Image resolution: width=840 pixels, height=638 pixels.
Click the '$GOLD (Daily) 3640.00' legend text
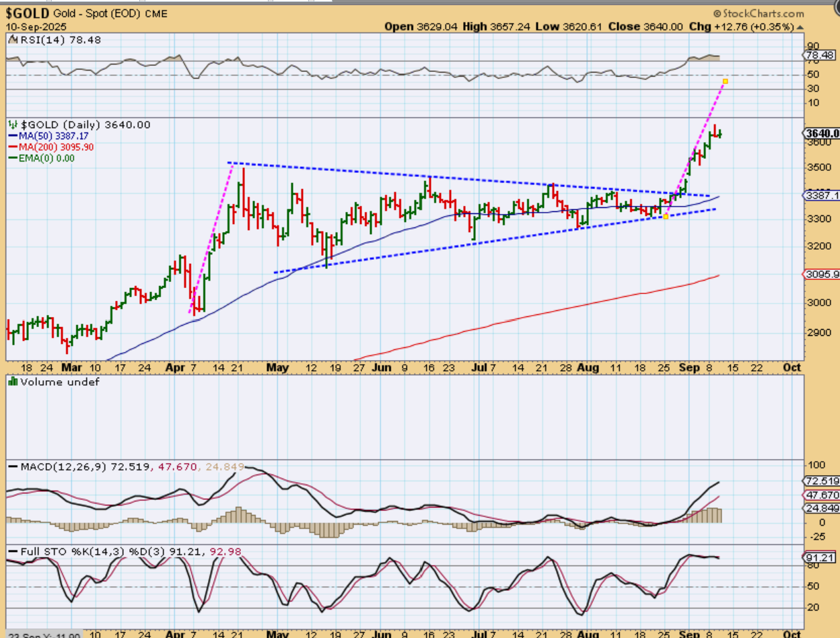click(84, 125)
